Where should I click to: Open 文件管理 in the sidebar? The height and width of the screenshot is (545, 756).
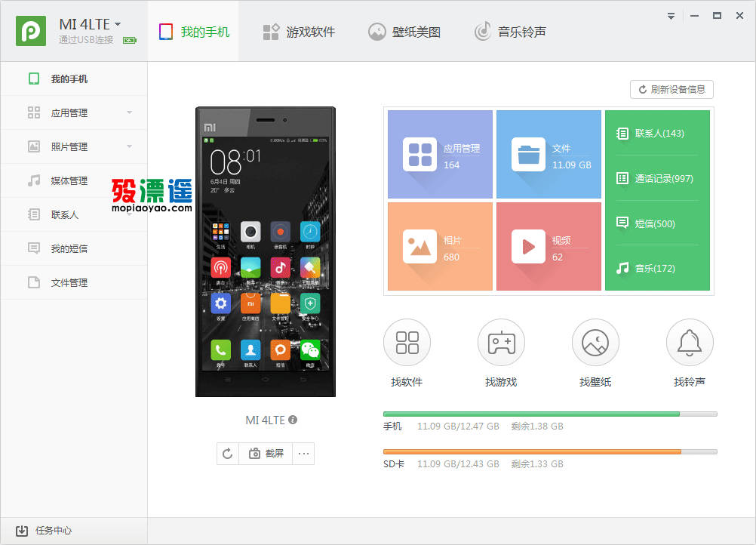[74, 282]
